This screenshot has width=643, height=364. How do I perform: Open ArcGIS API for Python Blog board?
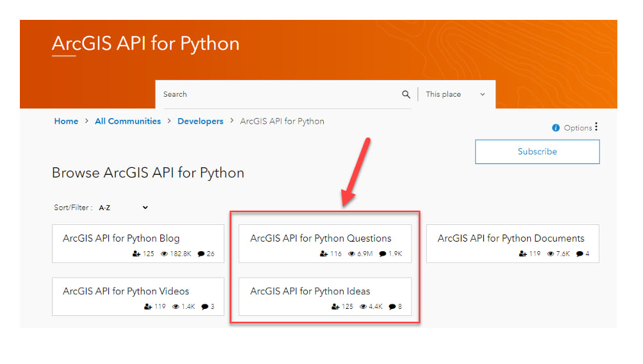coord(121,238)
